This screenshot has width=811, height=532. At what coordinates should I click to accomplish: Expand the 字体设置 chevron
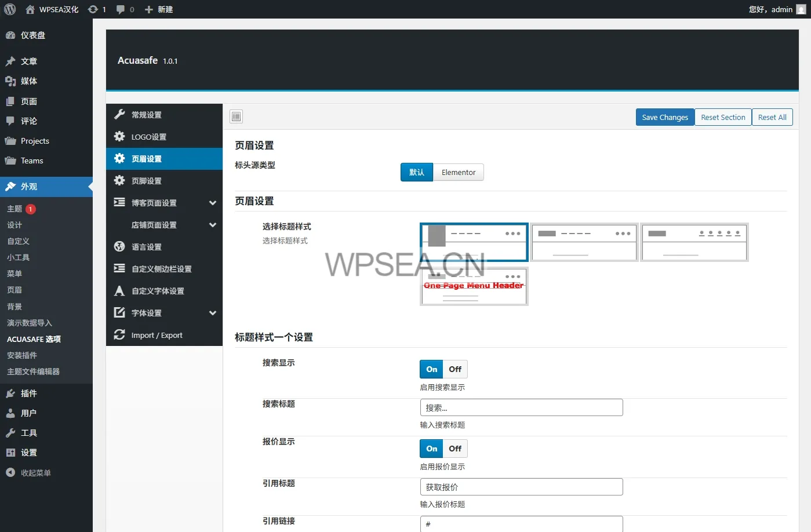tap(213, 313)
